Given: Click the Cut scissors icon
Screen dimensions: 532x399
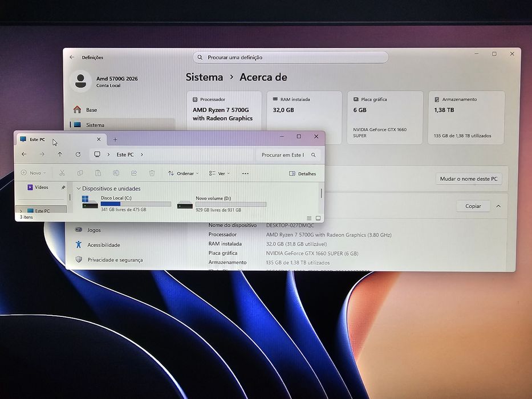Looking at the screenshot, I should tap(62, 173).
